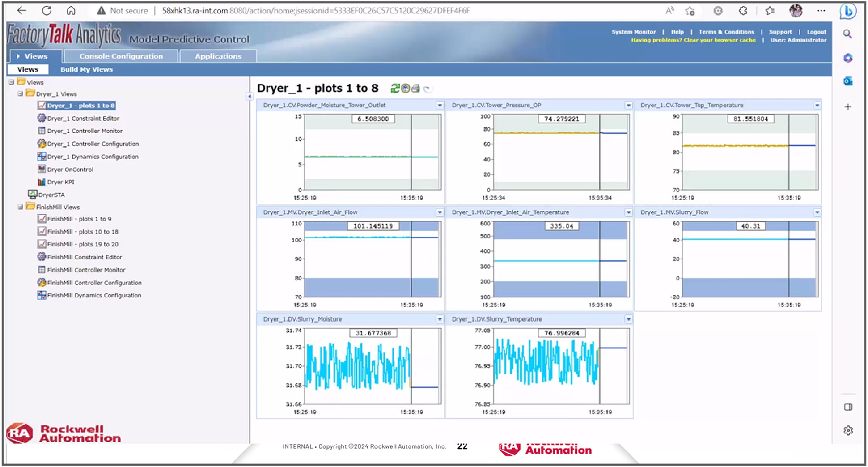Collapse the left tree panel with the arrow

point(250,96)
